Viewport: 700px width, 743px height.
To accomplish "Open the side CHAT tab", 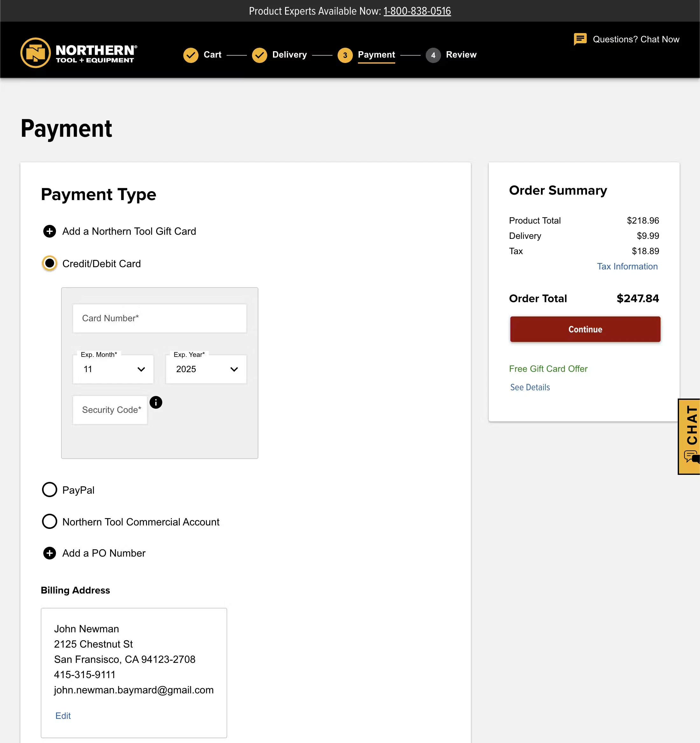I will click(690, 436).
